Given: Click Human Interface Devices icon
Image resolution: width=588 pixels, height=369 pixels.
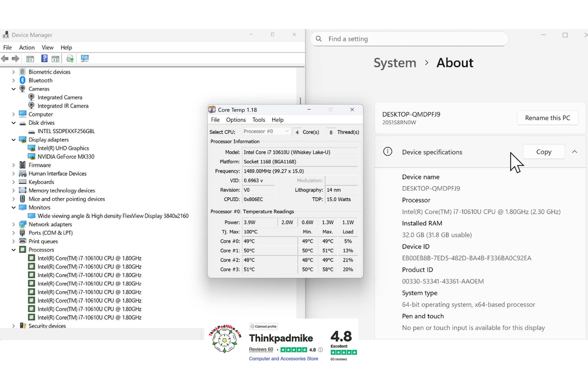Looking at the screenshot, I should coord(22,174).
